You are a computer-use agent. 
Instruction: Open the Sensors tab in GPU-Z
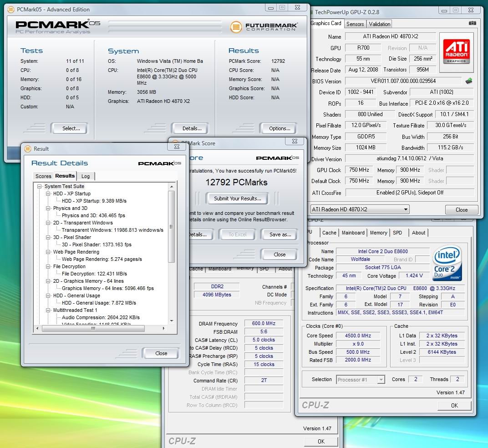coord(355,24)
